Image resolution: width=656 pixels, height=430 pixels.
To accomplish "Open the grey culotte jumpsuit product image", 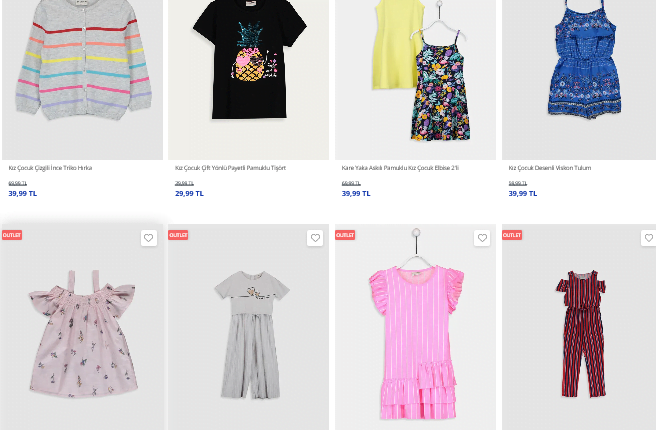I will [249, 327].
